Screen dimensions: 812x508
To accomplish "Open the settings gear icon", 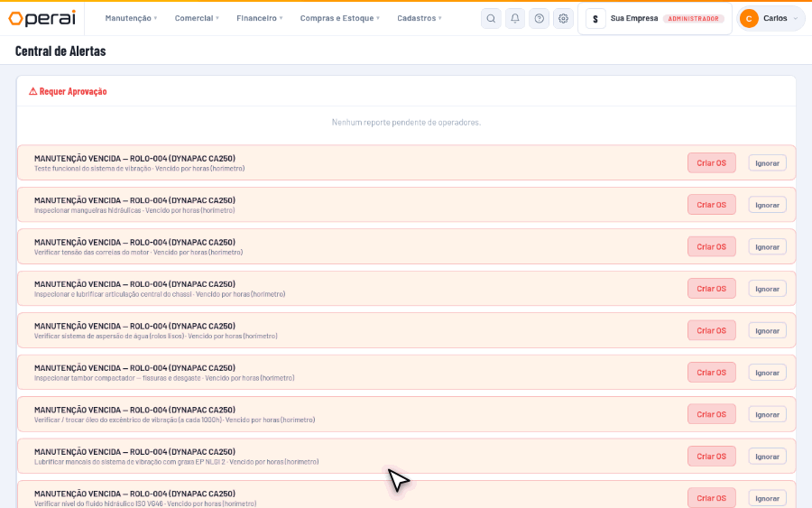I will 563,19.
